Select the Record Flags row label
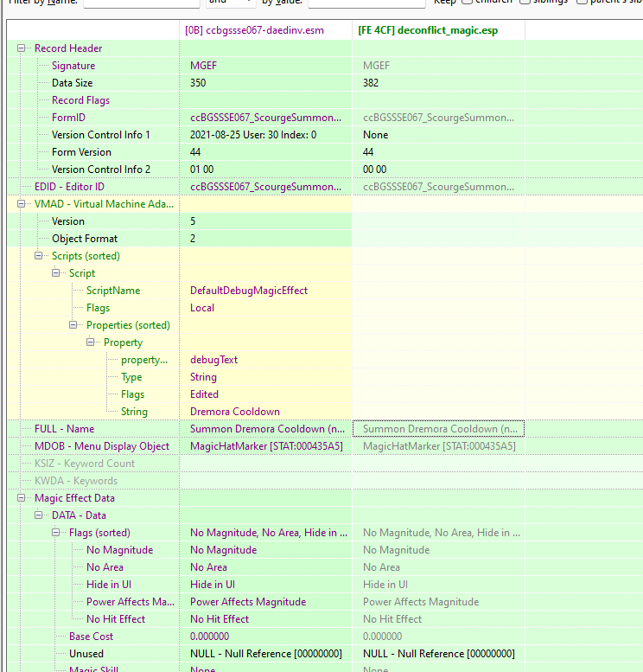The image size is (643, 672). 80,100
